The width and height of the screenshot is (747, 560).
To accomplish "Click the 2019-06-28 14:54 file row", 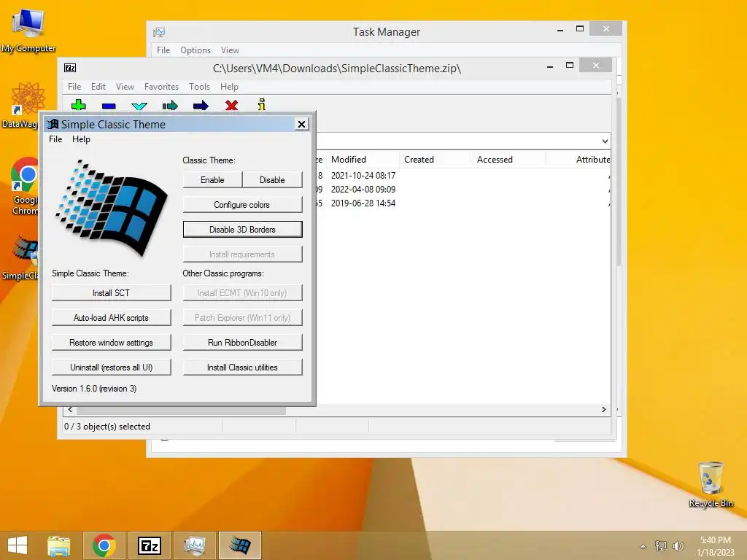I will pos(463,203).
